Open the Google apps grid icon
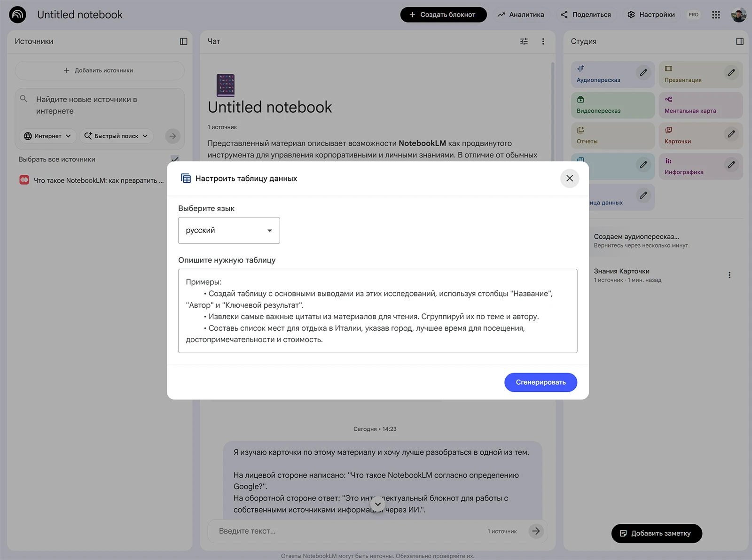 point(716,15)
